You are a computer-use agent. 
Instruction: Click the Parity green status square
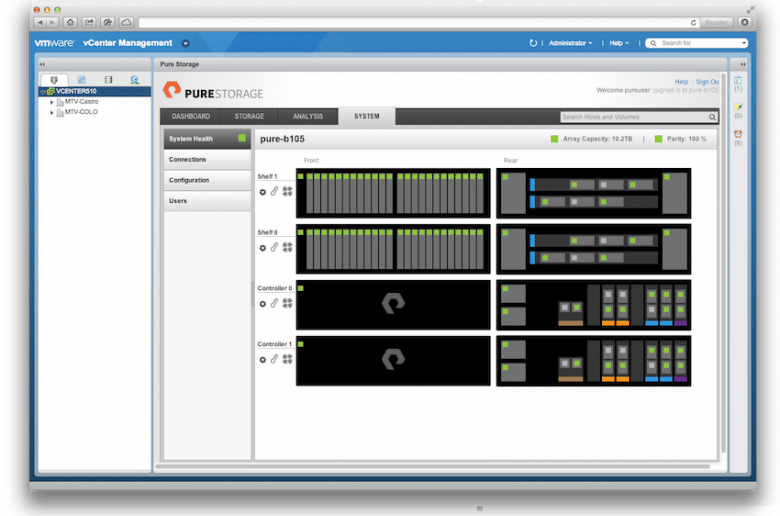coord(658,139)
